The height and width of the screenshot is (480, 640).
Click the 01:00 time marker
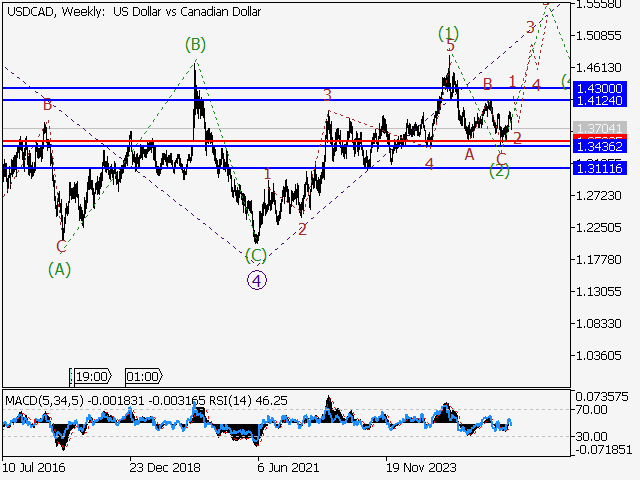click(x=142, y=377)
